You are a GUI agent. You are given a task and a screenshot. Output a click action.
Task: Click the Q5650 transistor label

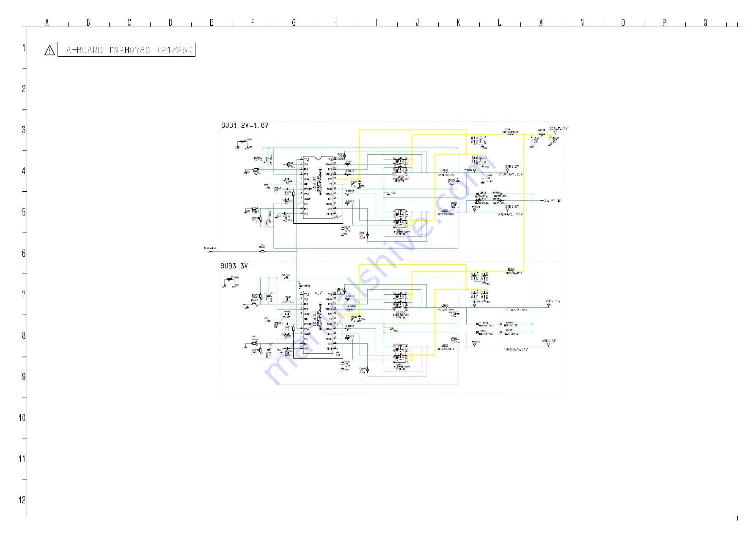pos(400,312)
